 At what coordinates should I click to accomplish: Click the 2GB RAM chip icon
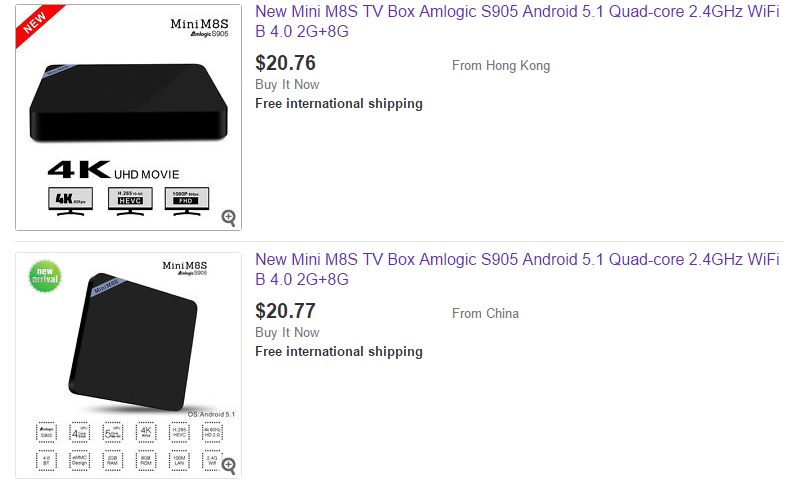[x=113, y=460]
